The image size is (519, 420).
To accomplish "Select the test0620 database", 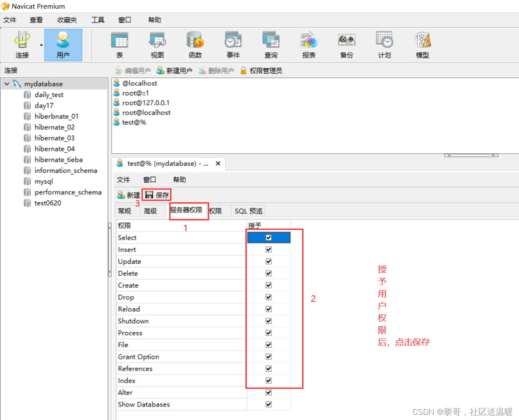I will [x=48, y=203].
